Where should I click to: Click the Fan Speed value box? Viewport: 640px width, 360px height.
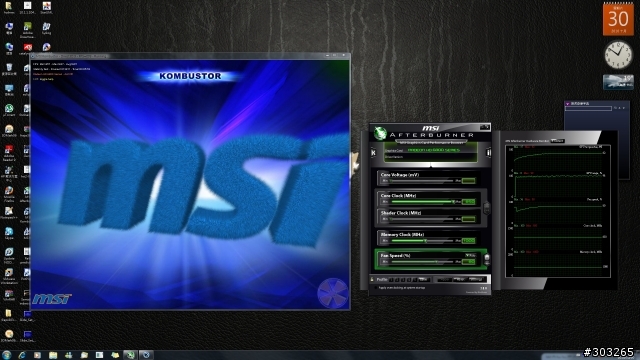click(x=469, y=262)
